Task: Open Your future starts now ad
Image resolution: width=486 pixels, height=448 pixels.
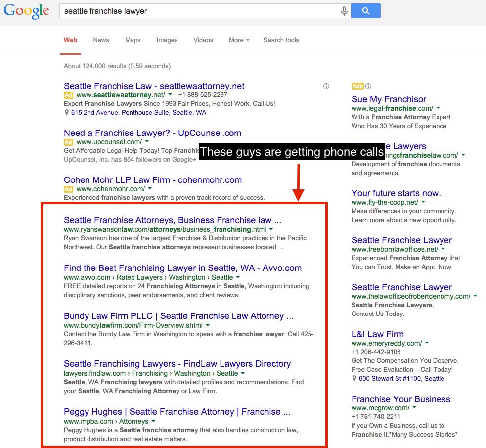Action: click(396, 193)
